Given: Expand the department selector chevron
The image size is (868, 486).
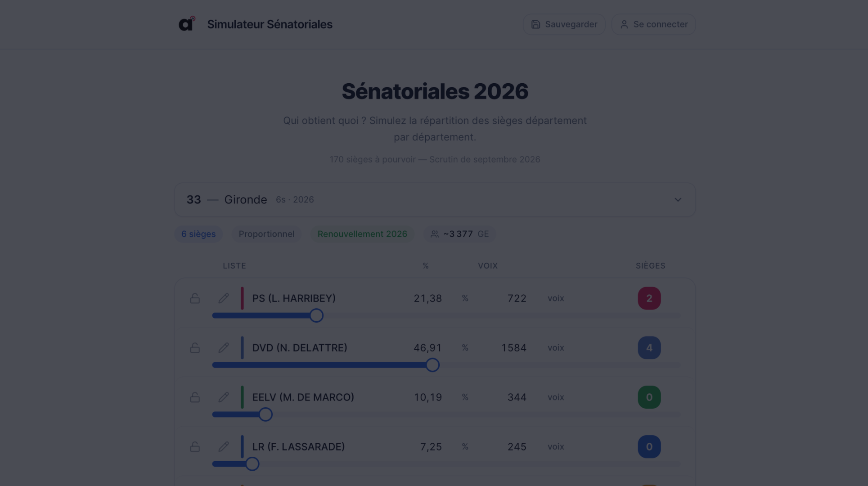Looking at the screenshot, I should (x=678, y=199).
